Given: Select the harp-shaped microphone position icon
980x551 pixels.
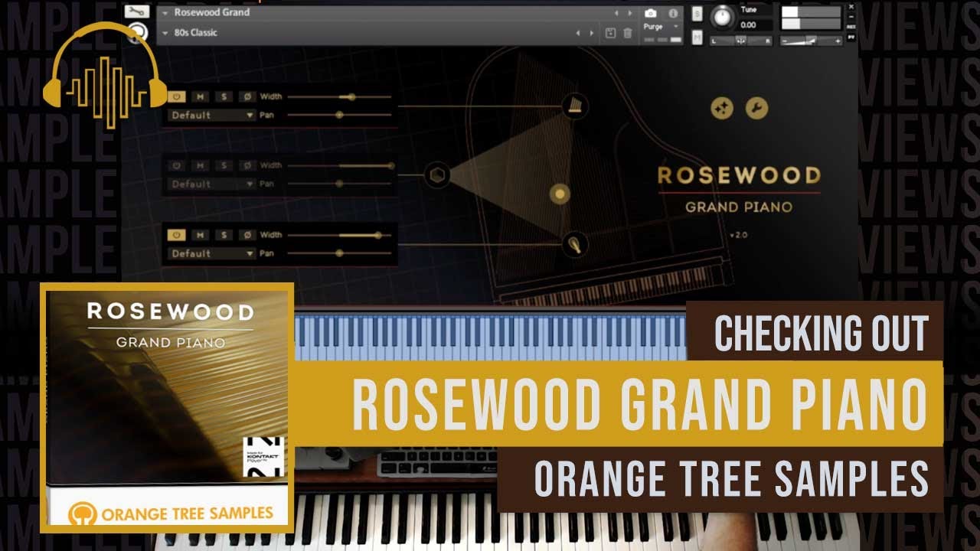Looking at the screenshot, I should [575, 106].
